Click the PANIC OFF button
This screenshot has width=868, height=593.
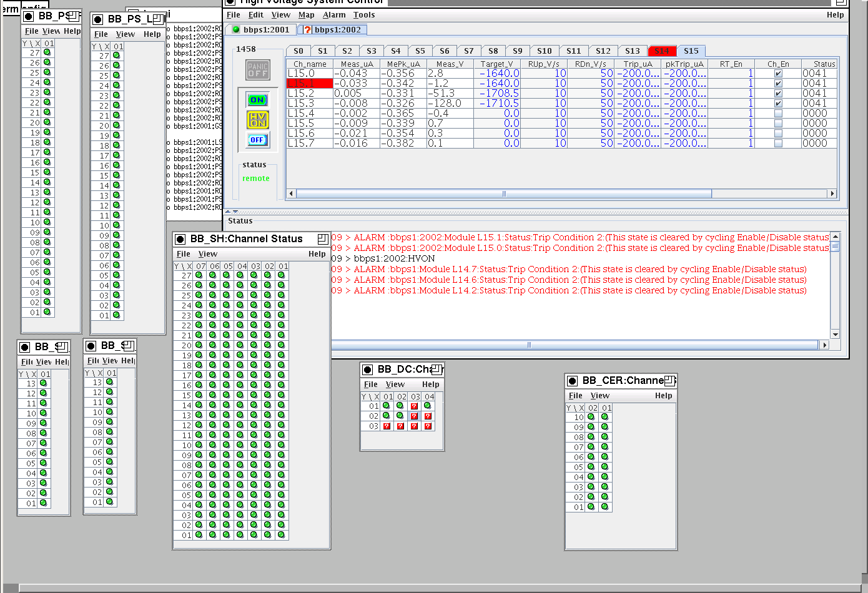[257, 70]
